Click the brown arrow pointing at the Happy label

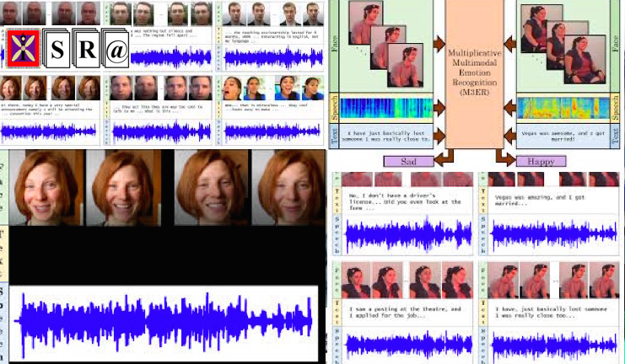(506, 157)
